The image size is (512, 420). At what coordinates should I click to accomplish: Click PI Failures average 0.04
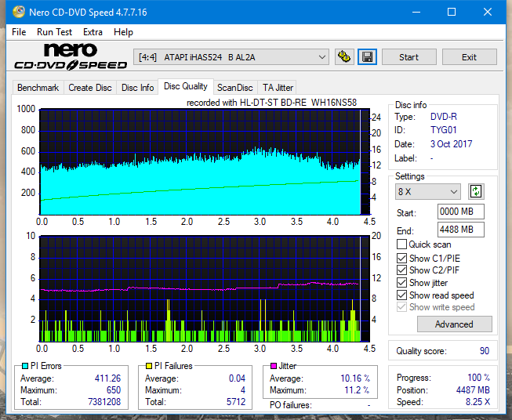[x=237, y=378]
